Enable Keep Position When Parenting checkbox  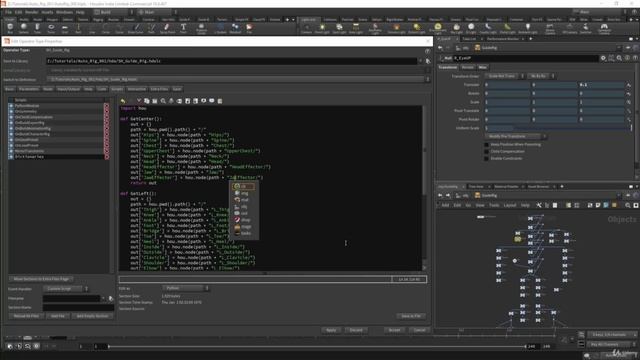(x=486, y=144)
